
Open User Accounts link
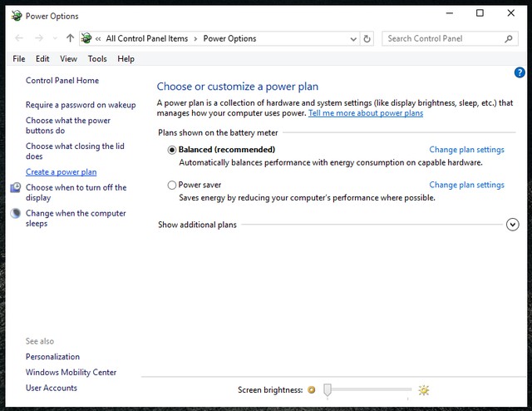[x=52, y=388]
